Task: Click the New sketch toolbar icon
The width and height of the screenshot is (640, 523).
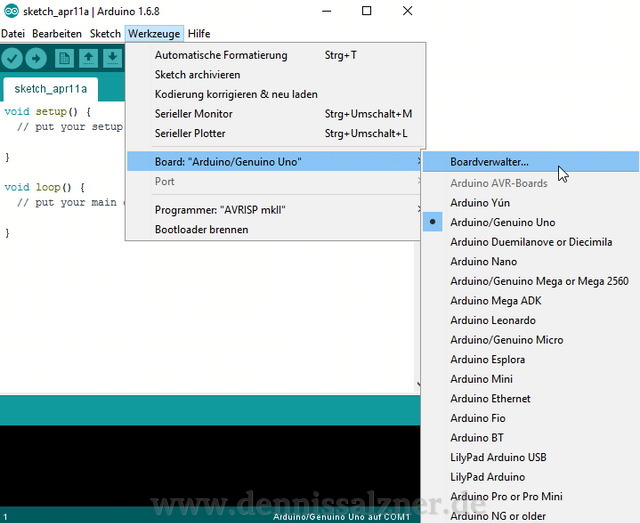Action: coord(64,58)
